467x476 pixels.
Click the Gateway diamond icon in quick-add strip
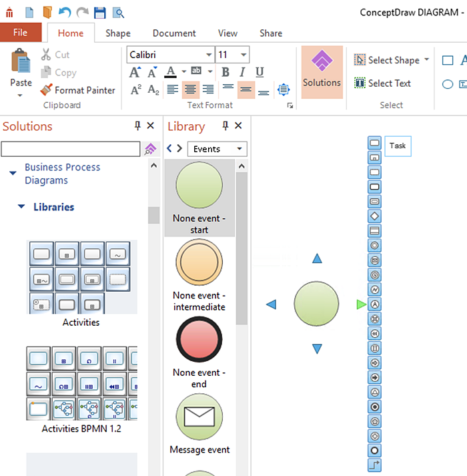tap(374, 216)
